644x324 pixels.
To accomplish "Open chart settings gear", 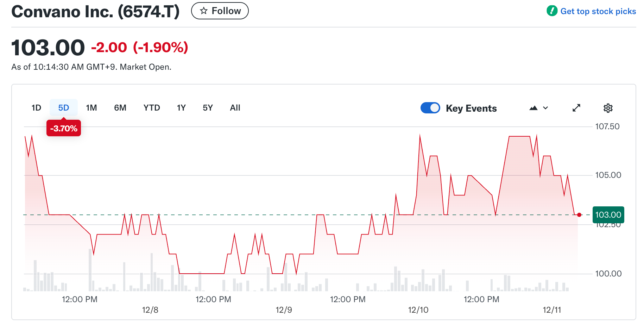I will tap(608, 108).
